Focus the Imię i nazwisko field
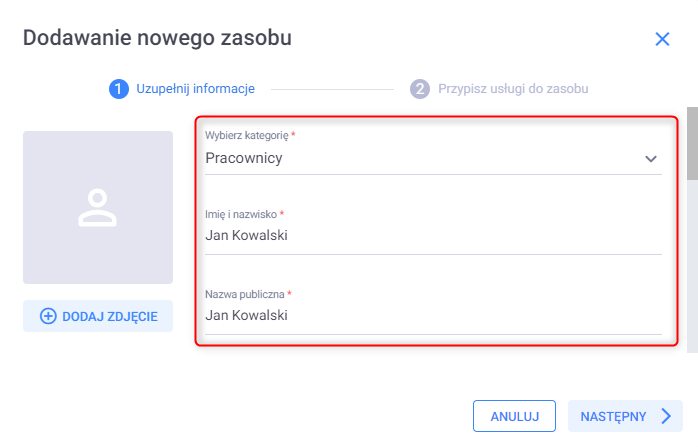 coord(432,237)
